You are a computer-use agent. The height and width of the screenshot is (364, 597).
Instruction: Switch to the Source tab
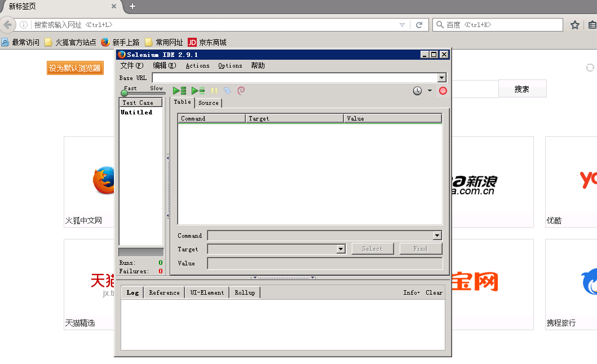point(208,103)
